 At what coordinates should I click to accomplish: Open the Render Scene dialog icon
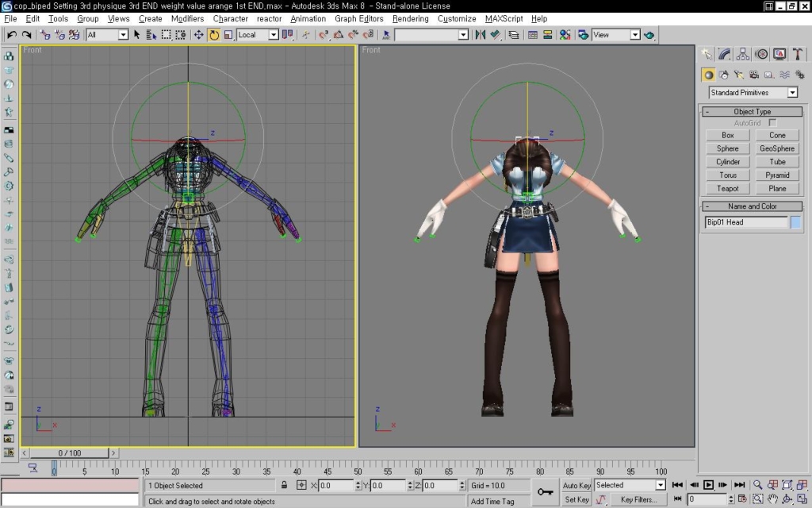coord(583,35)
